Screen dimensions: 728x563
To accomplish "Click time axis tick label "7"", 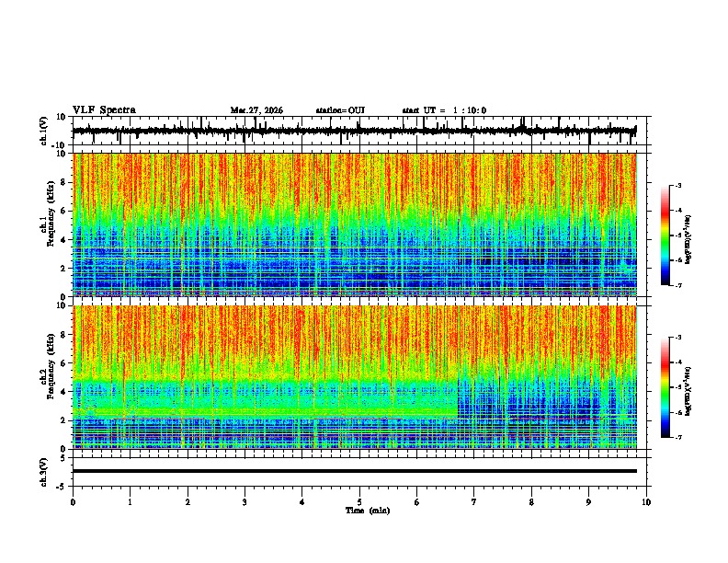I will coord(474,502).
